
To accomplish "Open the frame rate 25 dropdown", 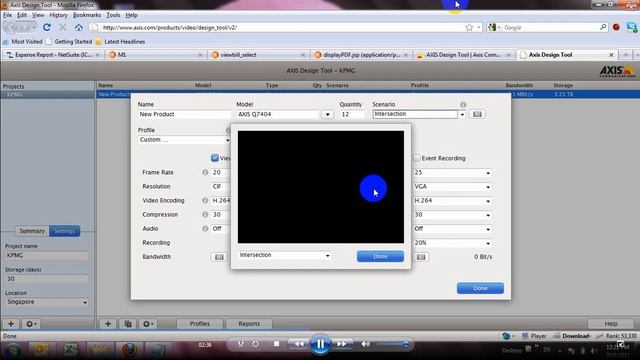I will (x=488, y=173).
